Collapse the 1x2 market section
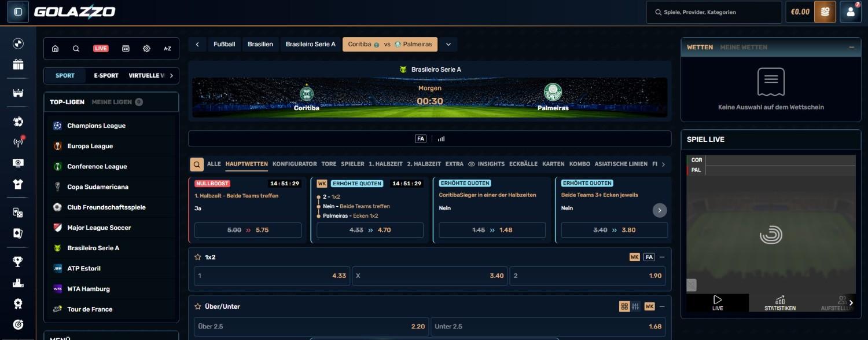The image size is (868, 340). [x=662, y=257]
